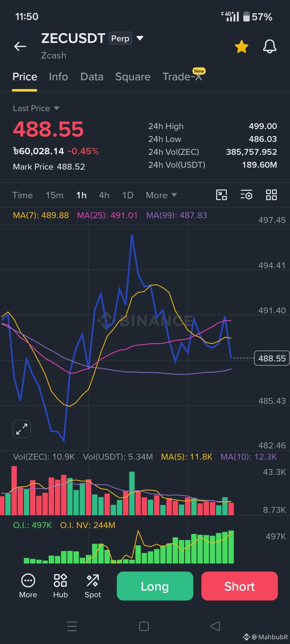Click the O.I. NV: 244M label

pyautogui.click(x=88, y=525)
